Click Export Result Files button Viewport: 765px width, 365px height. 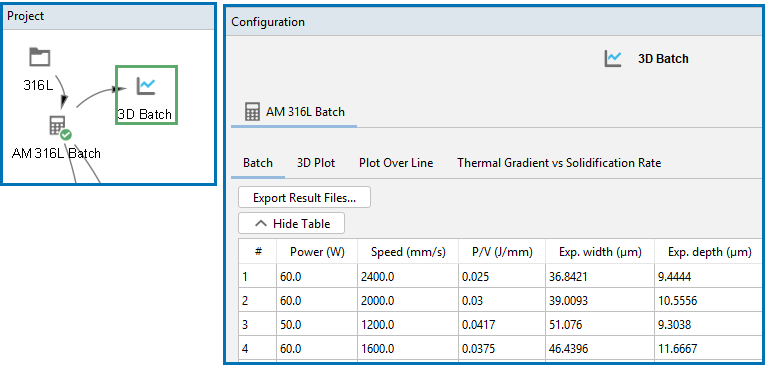(304, 198)
